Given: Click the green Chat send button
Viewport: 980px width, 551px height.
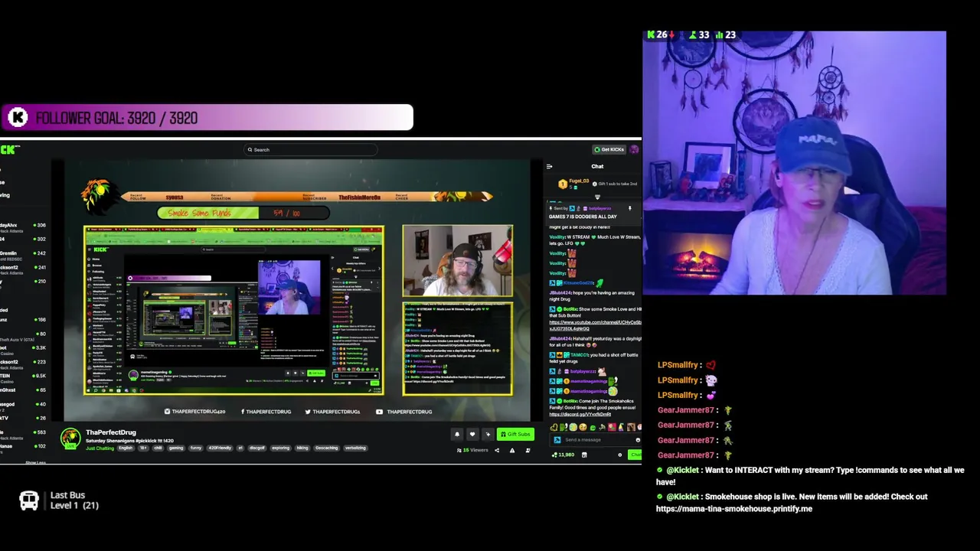Looking at the screenshot, I should click(635, 455).
